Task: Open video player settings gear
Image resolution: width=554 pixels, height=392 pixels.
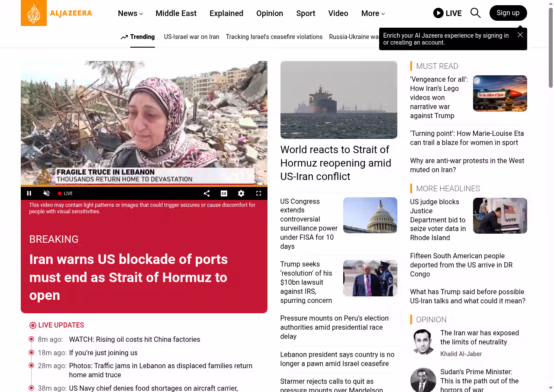Action: click(x=241, y=193)
